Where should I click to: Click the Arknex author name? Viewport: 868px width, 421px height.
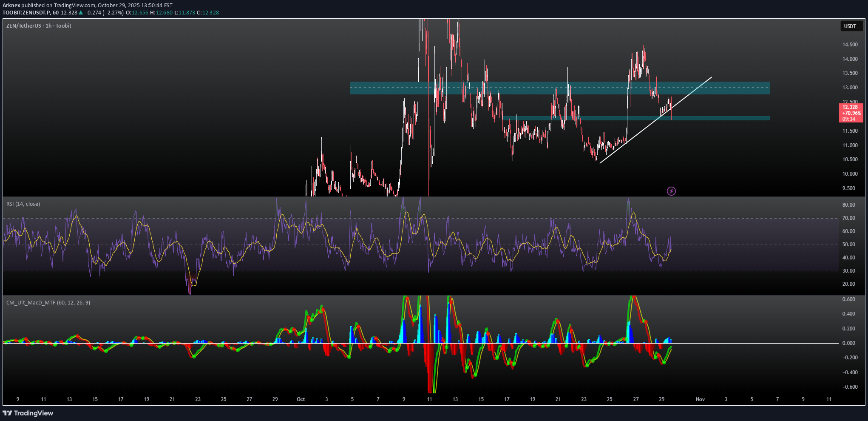coord(11,6)
